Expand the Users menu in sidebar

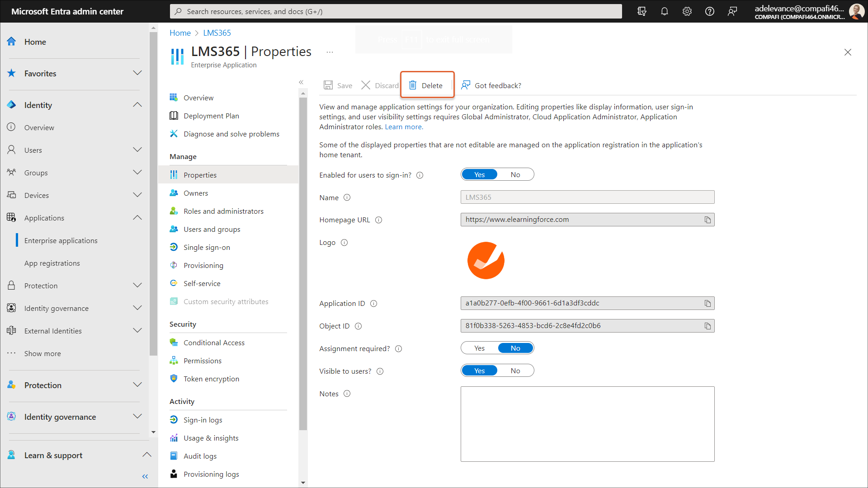(137, 150)
